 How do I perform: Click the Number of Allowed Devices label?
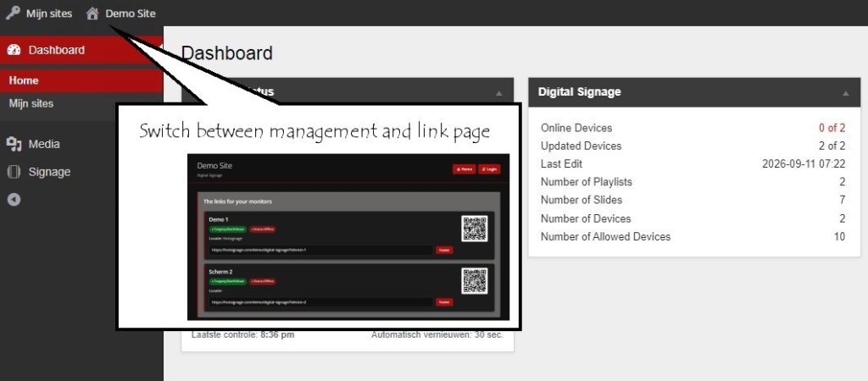pos(605,237)
